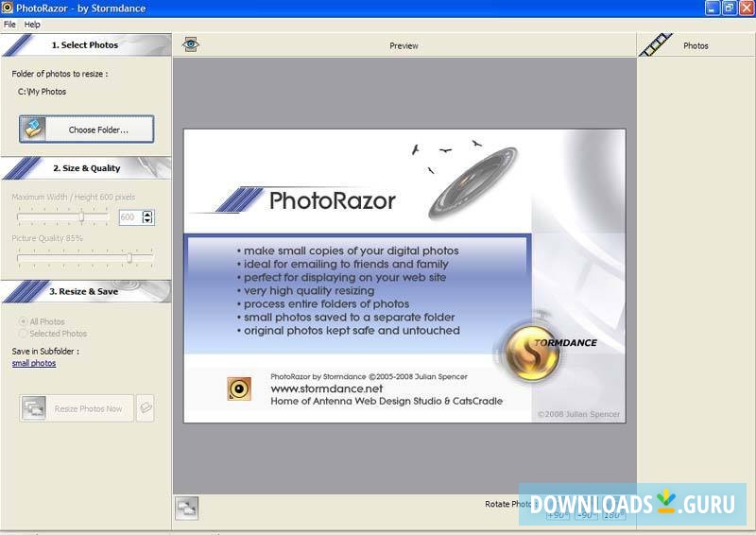This screenshot has height=535, width=756.
Task: Click the small folder icon beside Resize Photos Now
Action: pyautogui.click(x=146, y=408)
